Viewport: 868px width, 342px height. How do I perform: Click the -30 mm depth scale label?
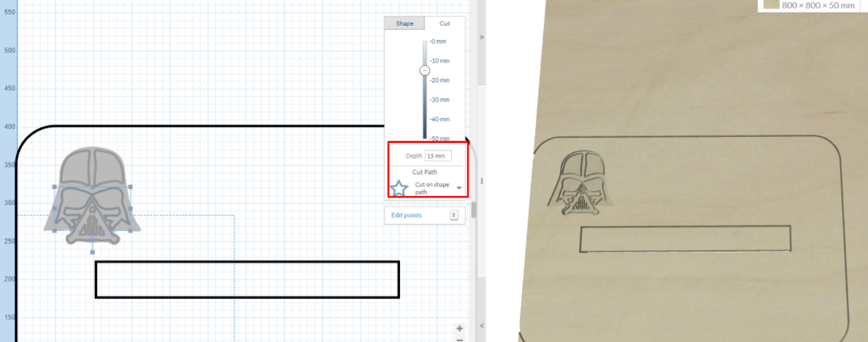click(440, 100)
